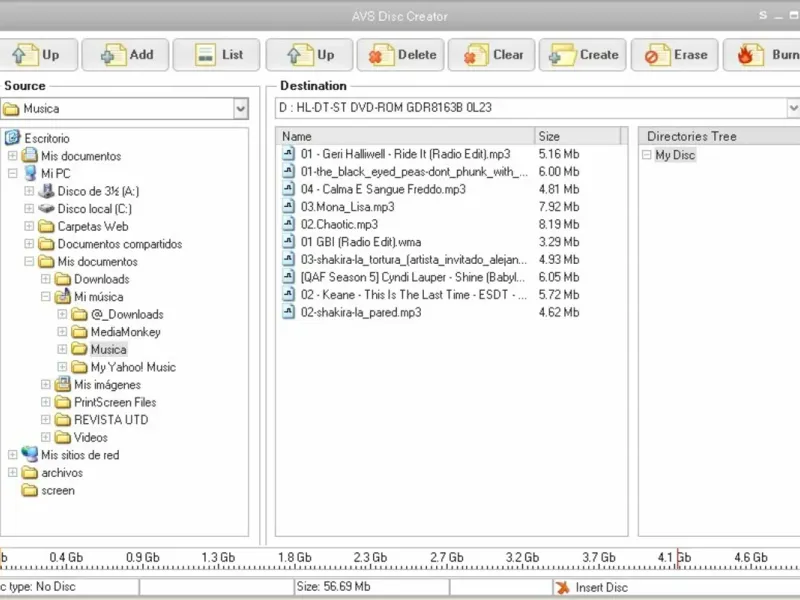This screenshot has width=800, height=600.
Task: Select 03-shakira-la_tortura file
Action: pyautogui.click(x=414, y=260)
